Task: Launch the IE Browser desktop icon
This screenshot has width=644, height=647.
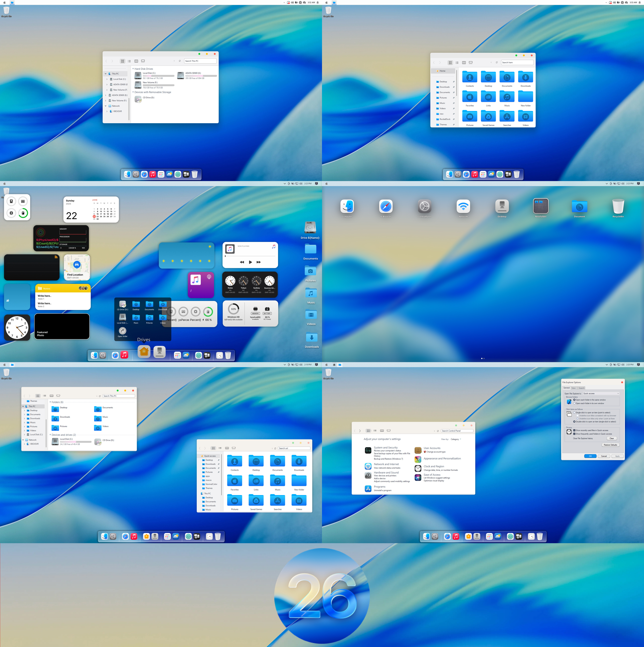Action: point(386,206)
